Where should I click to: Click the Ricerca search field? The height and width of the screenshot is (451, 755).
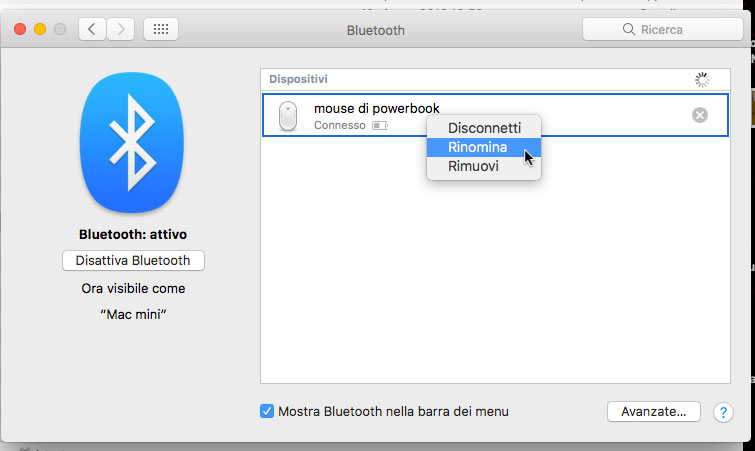tap(663, 29)
